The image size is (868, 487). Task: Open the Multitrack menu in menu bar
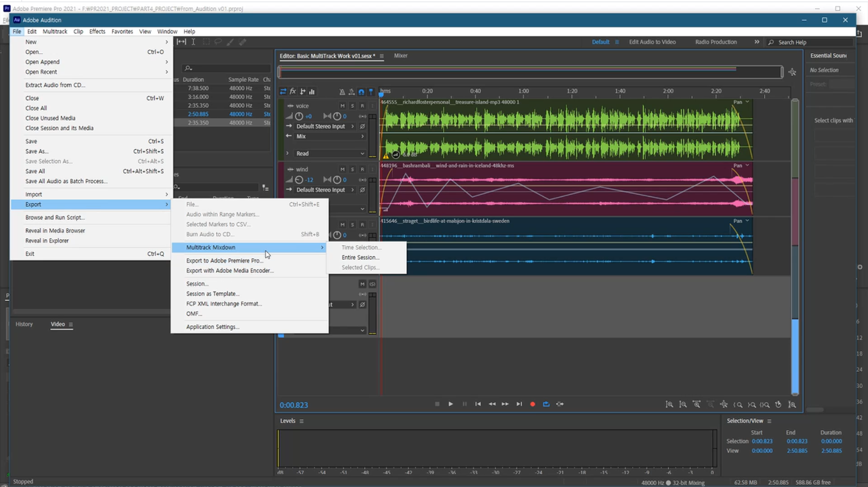coord(55,32)
